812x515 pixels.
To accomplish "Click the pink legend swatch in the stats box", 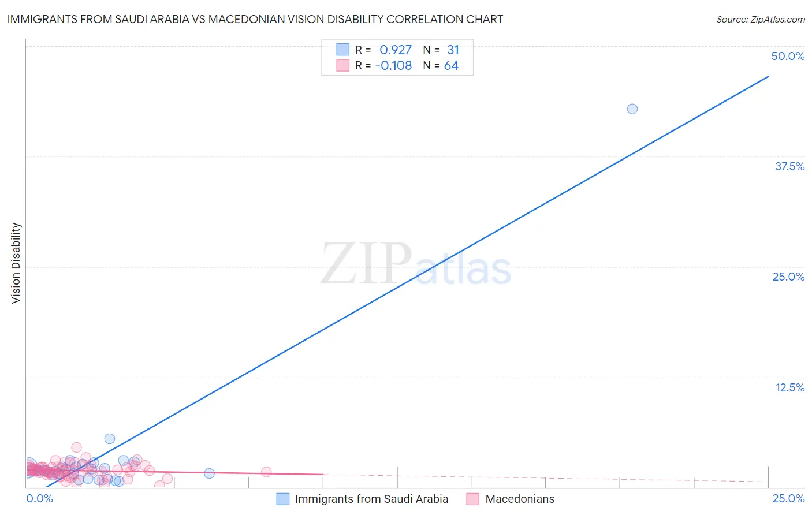I will tap(343, 65).
